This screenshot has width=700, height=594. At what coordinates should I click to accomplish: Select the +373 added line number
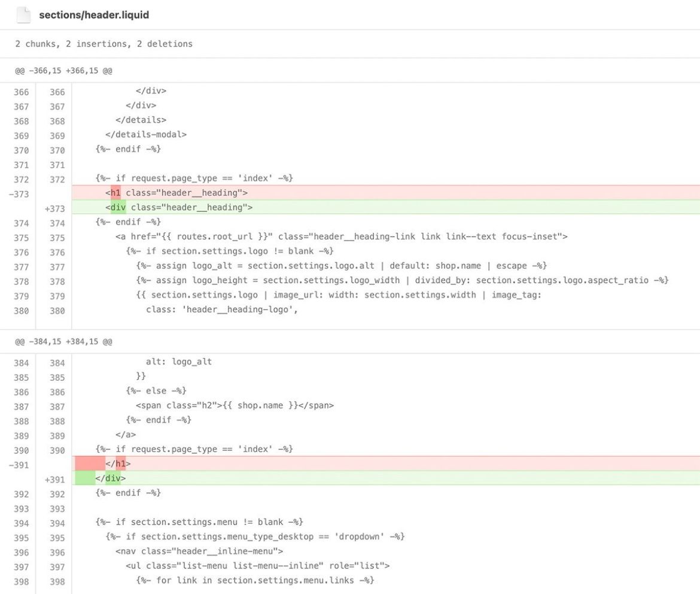[54, 208]
